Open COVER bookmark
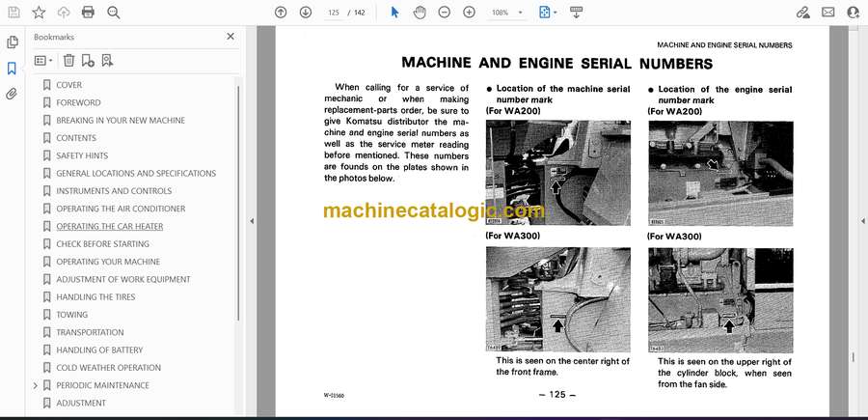Screen dimensions: 868x420 [x=68, y=85]
